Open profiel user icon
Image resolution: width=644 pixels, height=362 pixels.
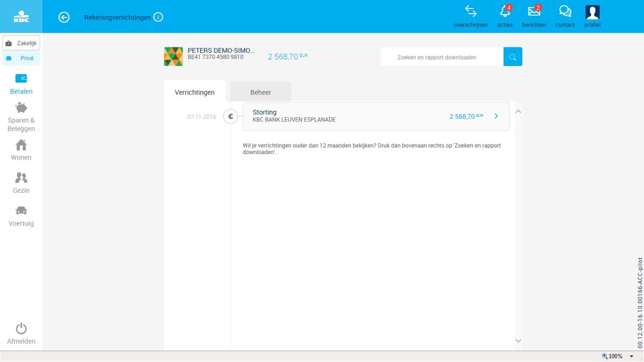[x=592, y=12]
